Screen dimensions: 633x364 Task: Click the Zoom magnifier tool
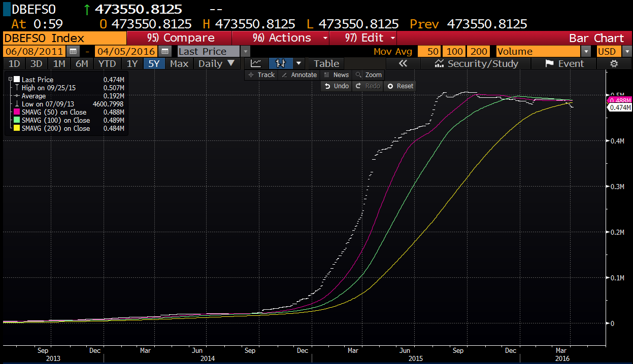[369, 75]
